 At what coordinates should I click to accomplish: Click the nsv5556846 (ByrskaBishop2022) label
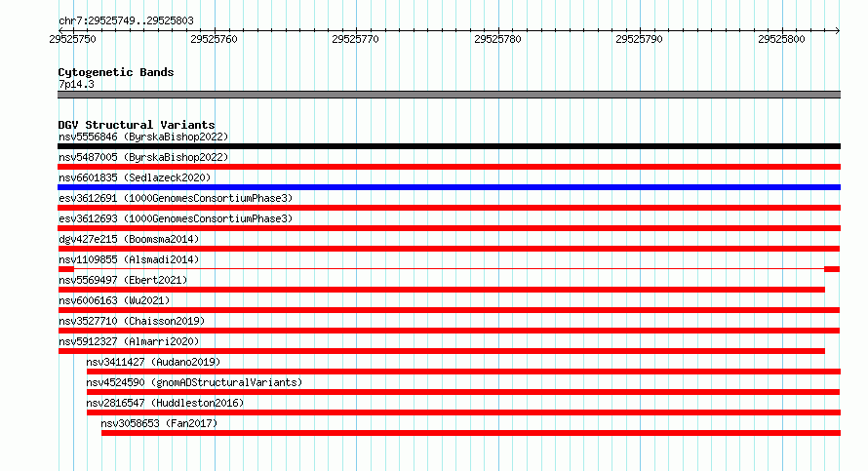click(143, 137)
